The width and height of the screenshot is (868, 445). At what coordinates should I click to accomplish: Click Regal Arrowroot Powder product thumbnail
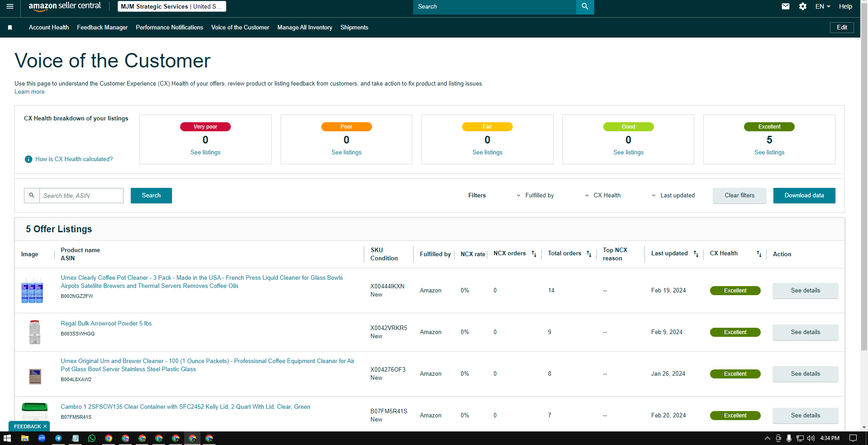pyautogui.click(x=35, y=332)
